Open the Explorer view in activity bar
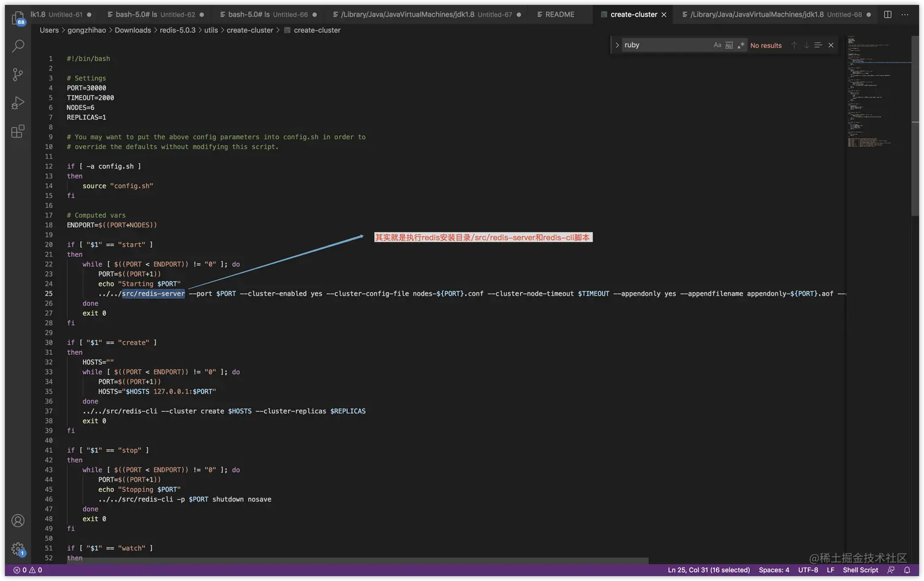 click(18, 18)
